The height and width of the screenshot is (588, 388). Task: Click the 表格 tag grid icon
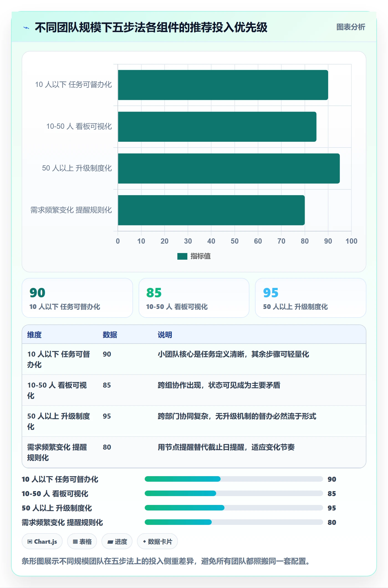click(75, 542)
